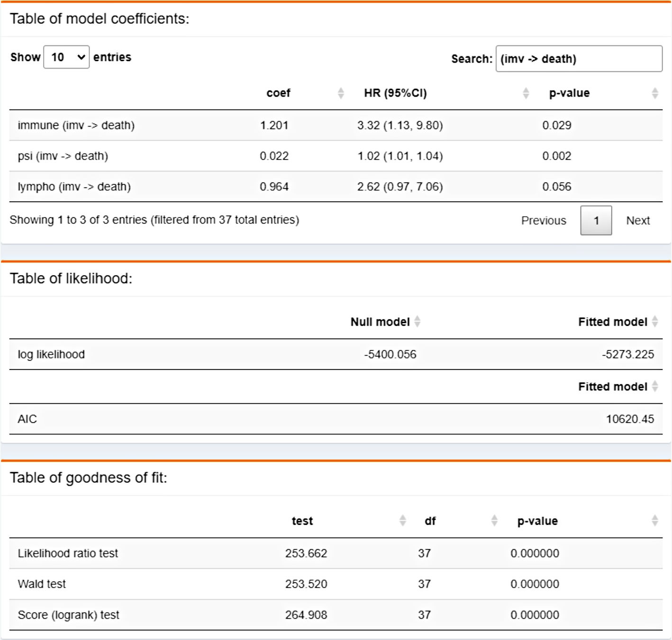The height and width of the screenshot is (640, 672).
Task: Click p-value 0.000000 in Wald test row
Action: (535, 584)
